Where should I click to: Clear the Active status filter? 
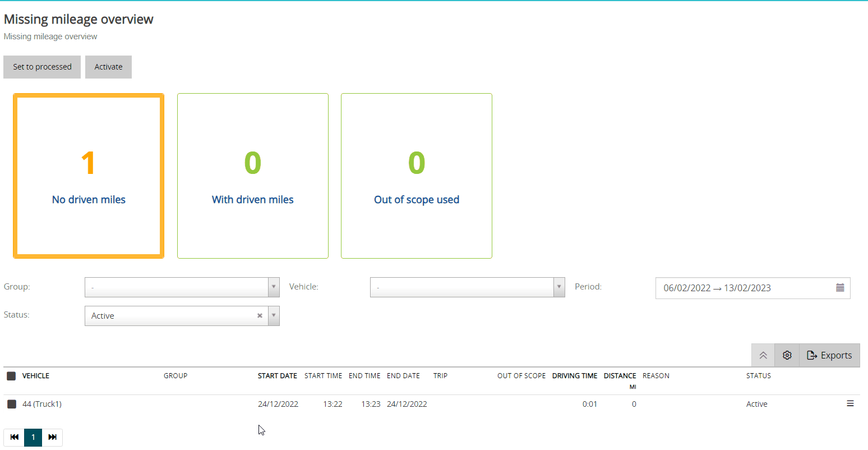pos(260,316)
